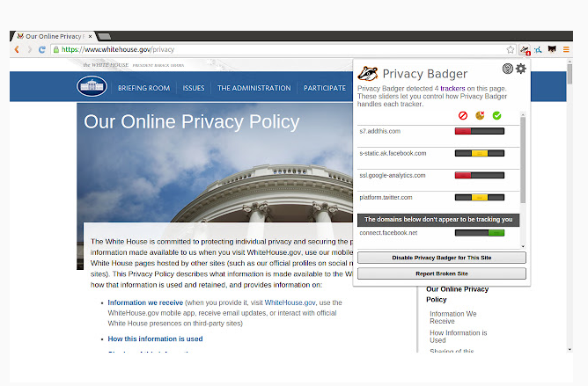Image resolution: width=588 pixels, height=386 pixels.
Task: Open the Privacy Badger extension icon
Action: point(525,49)
